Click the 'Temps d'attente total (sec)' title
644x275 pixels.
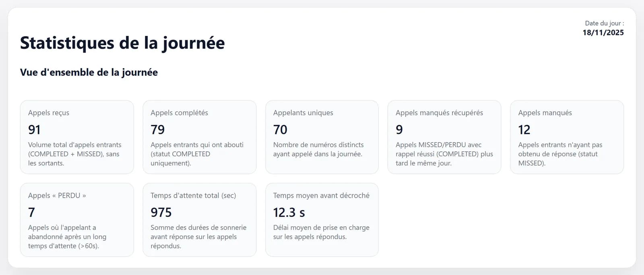coord(193,195)
